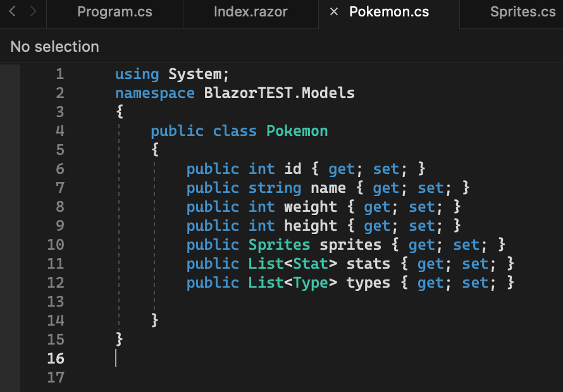Switch to the Program.cs tab

(x=114, y=12)
